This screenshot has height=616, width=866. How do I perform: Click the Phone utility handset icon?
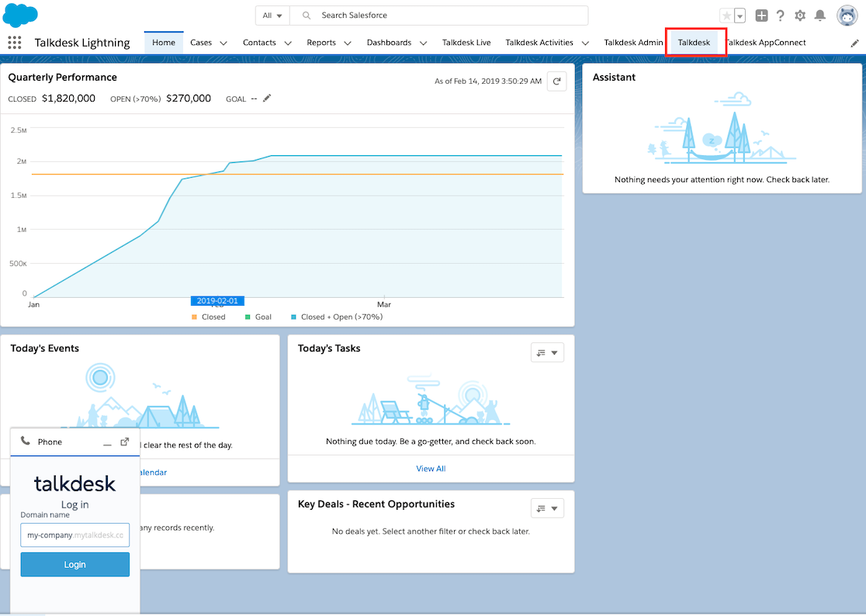(26, 441)
